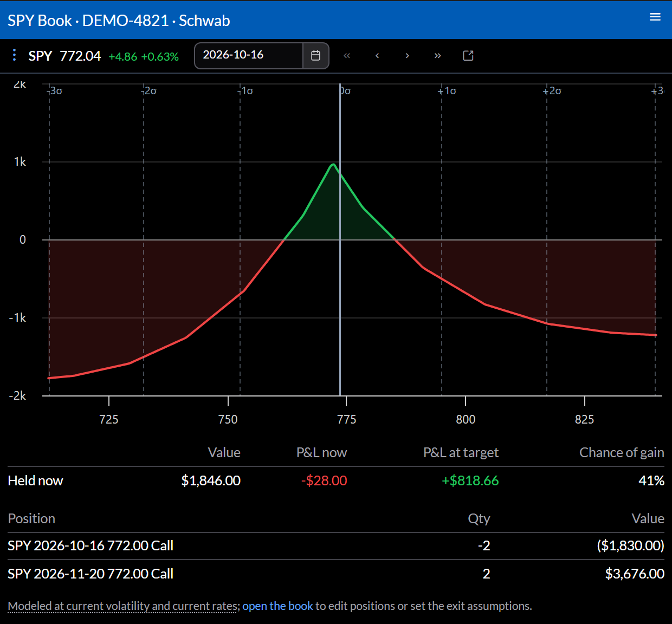
Task: Click the $3,676.00 position value
Action: coord(635,574)
